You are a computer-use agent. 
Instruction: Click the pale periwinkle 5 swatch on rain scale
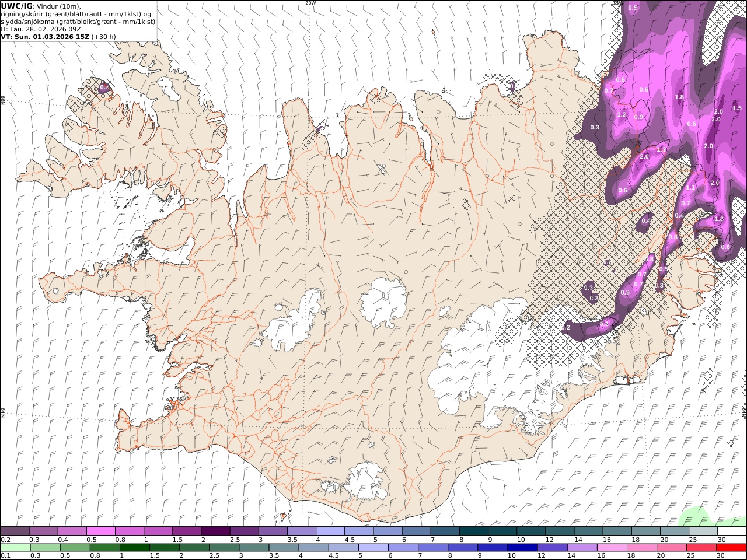pos(373,547)
